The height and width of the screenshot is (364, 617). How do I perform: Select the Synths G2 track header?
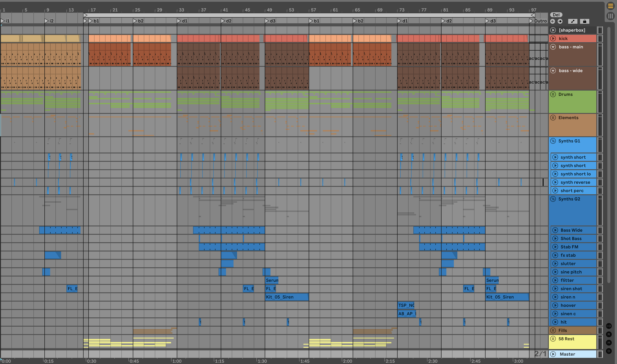point(569,199)
